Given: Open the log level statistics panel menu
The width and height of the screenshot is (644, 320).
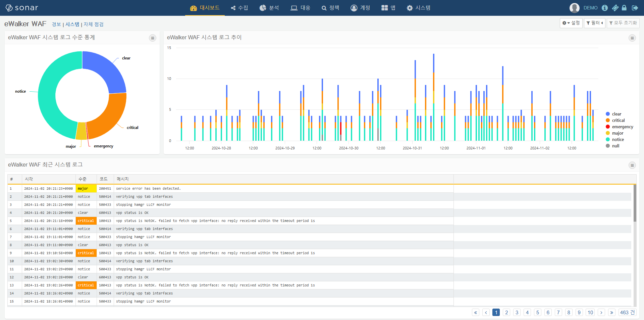Looking at the screenshot, I should (153, 38).
